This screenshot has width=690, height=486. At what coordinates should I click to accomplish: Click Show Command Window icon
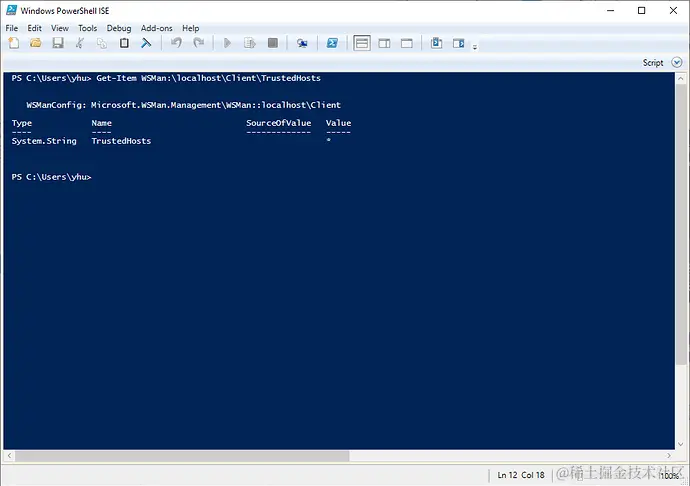click(x=437, y=43)
